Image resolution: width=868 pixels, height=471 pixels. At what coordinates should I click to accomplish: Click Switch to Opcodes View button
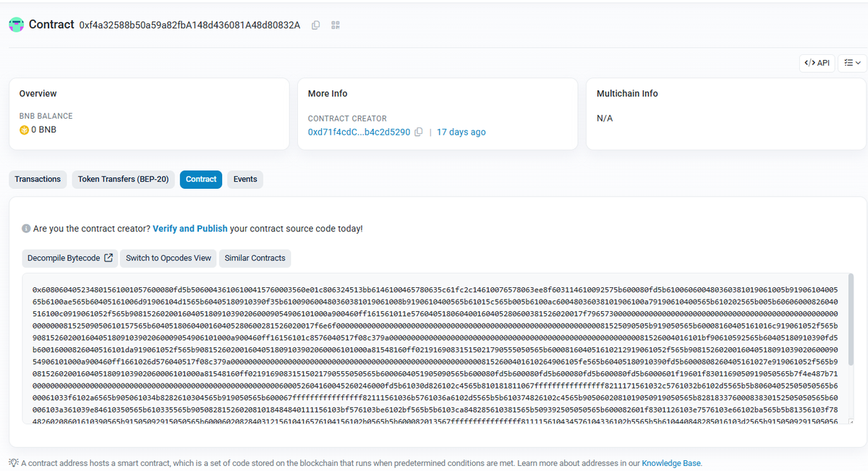[169, 258]
